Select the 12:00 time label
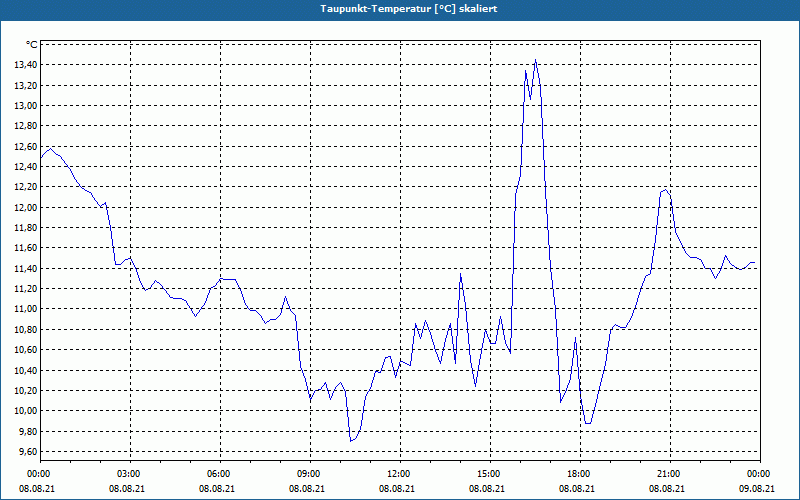 coord(400,473)
